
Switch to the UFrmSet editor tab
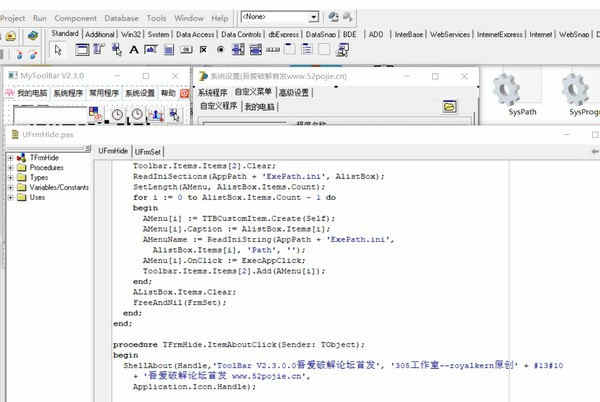tap(148, 151)
